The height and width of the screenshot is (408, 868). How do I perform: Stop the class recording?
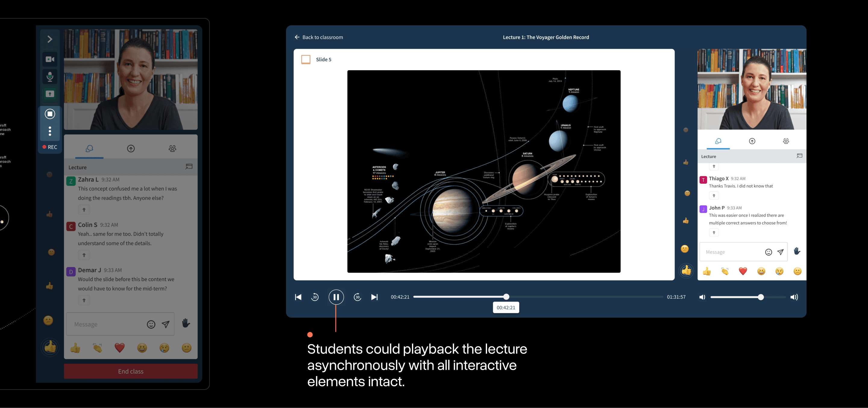click(x=49, y=114)
